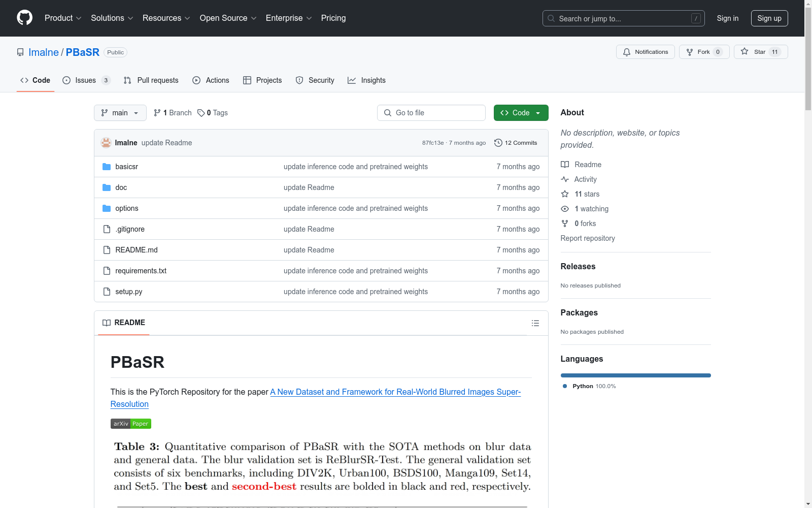The image size is (812, 508).
Task: Click the Python language bar
Action: click(636, 375)
